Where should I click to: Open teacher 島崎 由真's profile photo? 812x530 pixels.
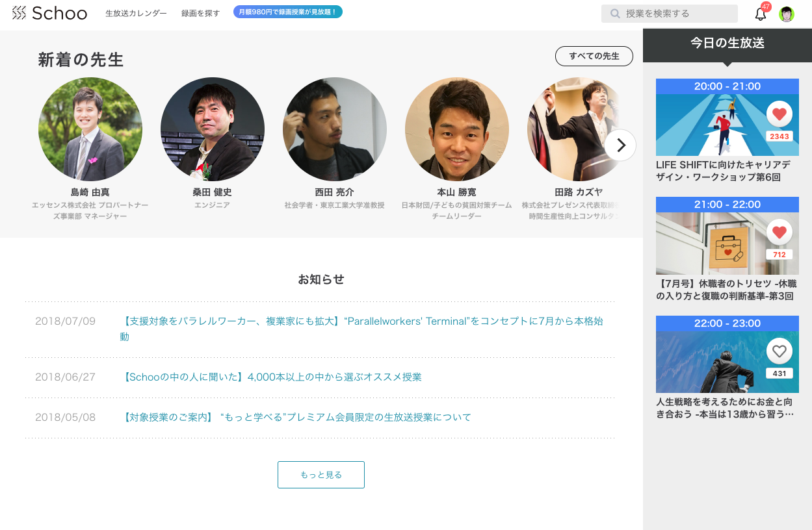(90, 129)
